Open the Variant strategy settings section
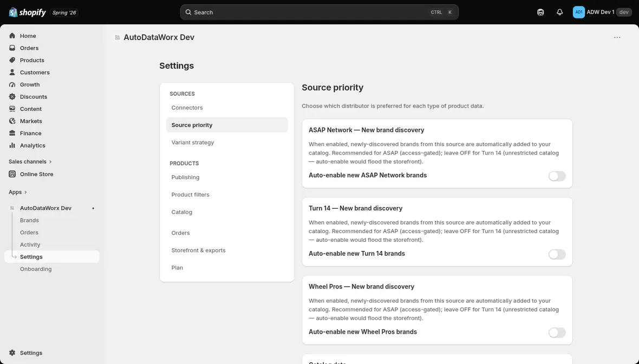 pos(227,142)
